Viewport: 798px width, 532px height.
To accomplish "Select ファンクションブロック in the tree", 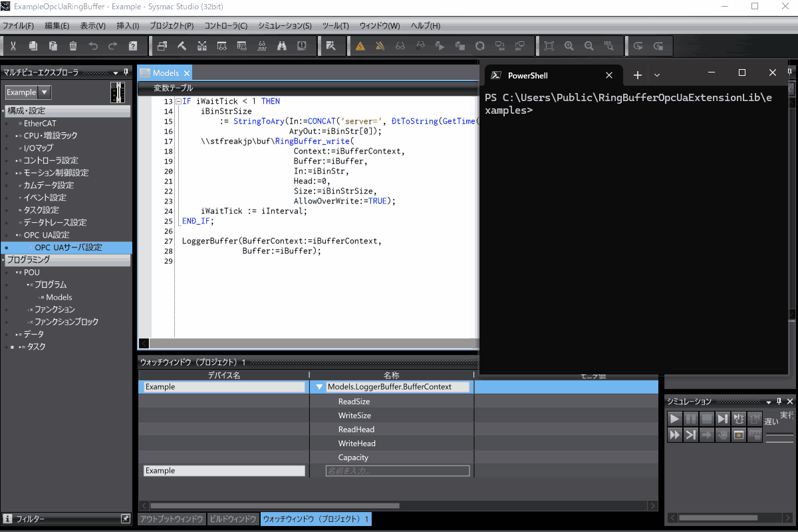I will click(x=66, y=322).
